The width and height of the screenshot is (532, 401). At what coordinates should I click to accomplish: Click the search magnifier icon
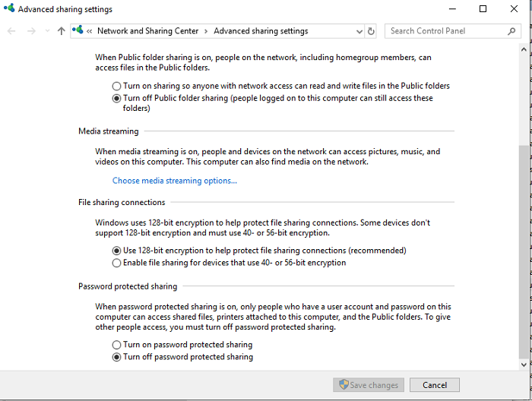pyautogui.click(x=511, y=31)
